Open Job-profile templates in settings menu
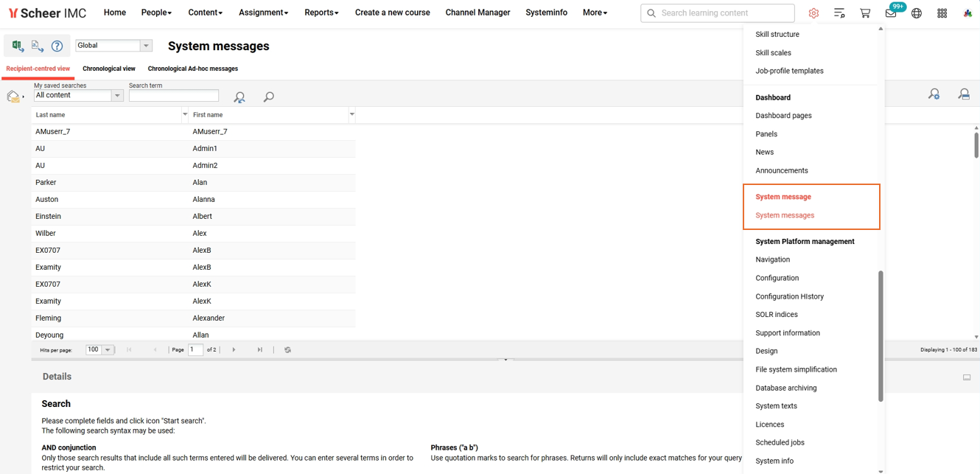The height and width of the screenshot is (474, 980). [789, 71]
